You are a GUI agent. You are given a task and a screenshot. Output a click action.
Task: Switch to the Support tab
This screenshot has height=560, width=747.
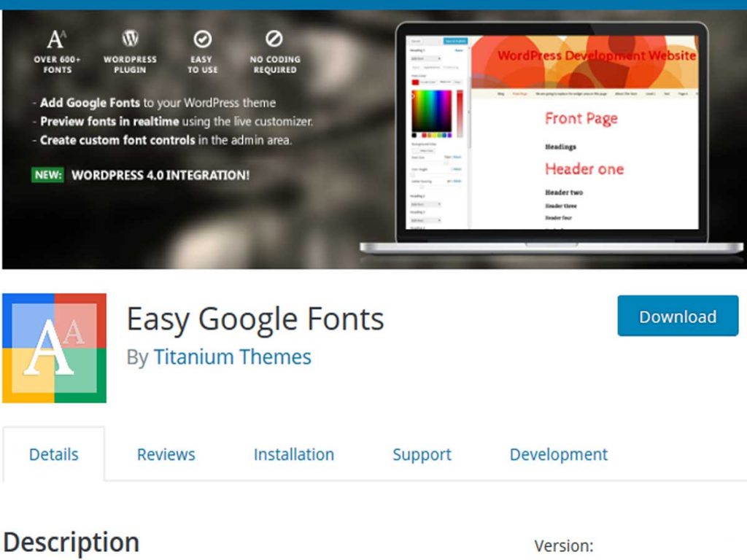422,454
